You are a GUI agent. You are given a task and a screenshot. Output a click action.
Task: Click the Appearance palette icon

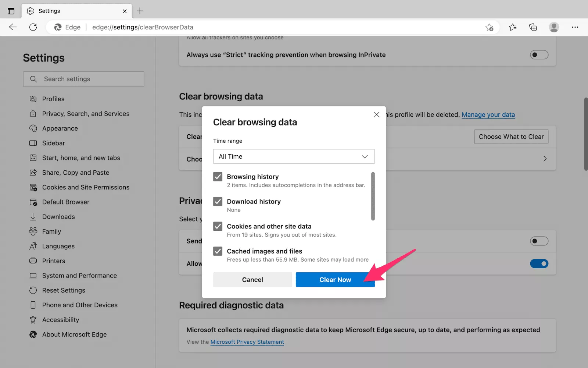(33, 128)
